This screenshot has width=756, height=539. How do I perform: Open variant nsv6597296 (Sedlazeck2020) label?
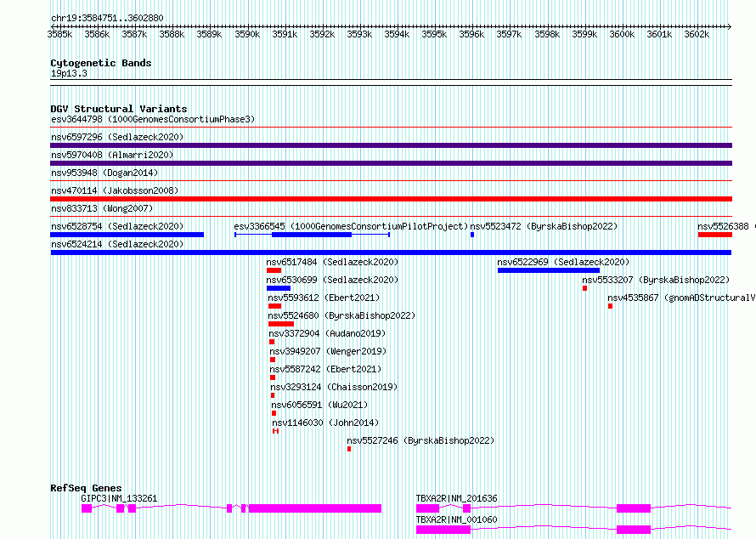point(117,137)
